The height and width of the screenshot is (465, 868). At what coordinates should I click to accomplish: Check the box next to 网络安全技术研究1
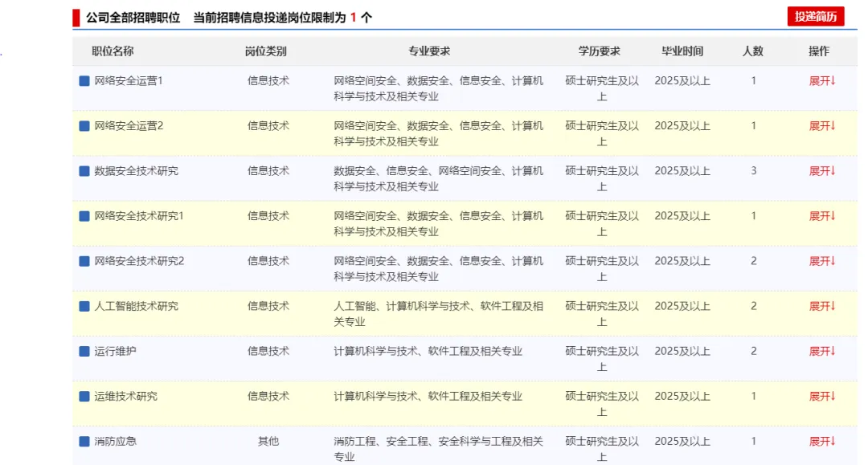pos(84,216)
